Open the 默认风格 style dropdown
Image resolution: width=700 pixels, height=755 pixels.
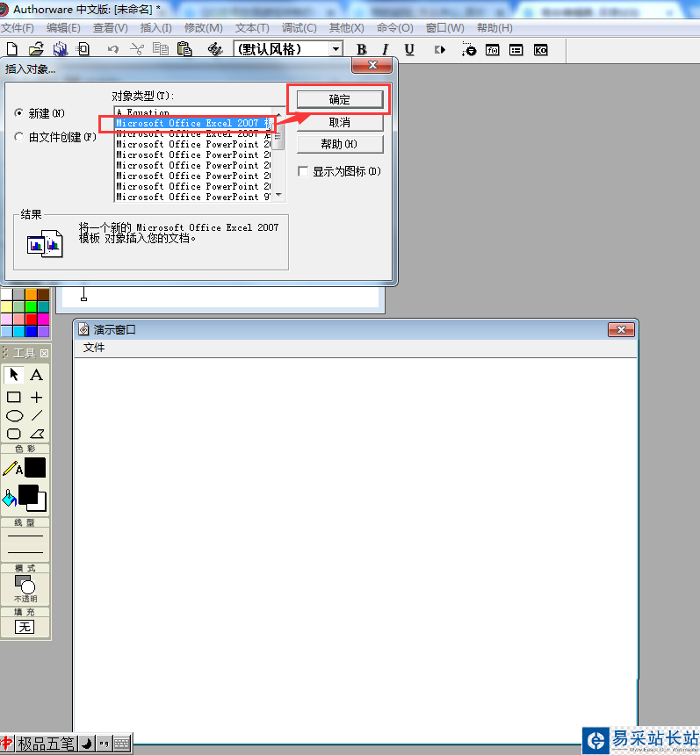click(336, 49)
